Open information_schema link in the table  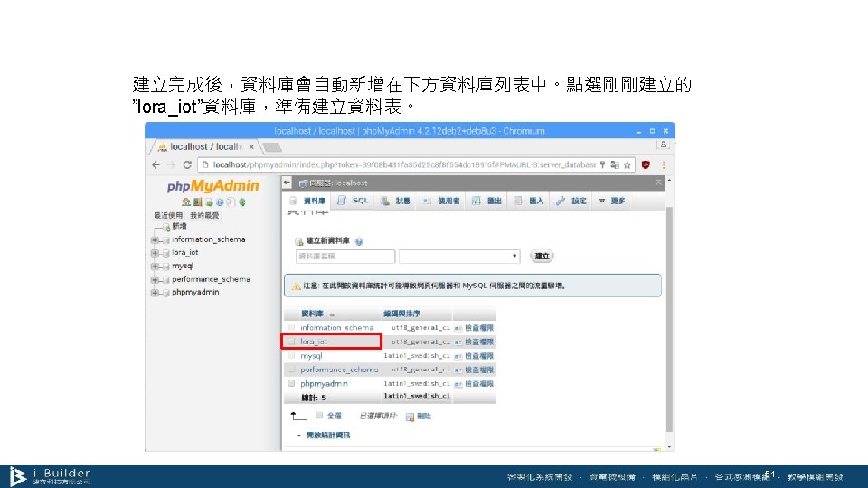[x=336, y=327]
